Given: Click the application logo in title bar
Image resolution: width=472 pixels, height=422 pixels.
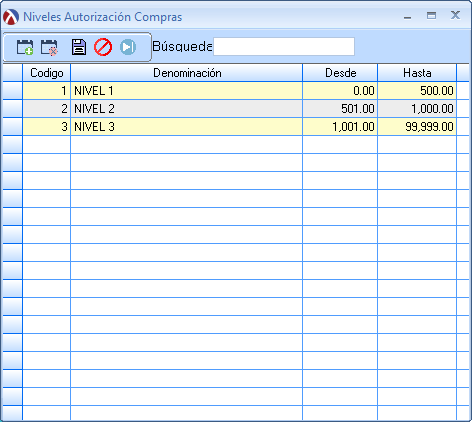Looking at the screenshot, I should point(11,17).
